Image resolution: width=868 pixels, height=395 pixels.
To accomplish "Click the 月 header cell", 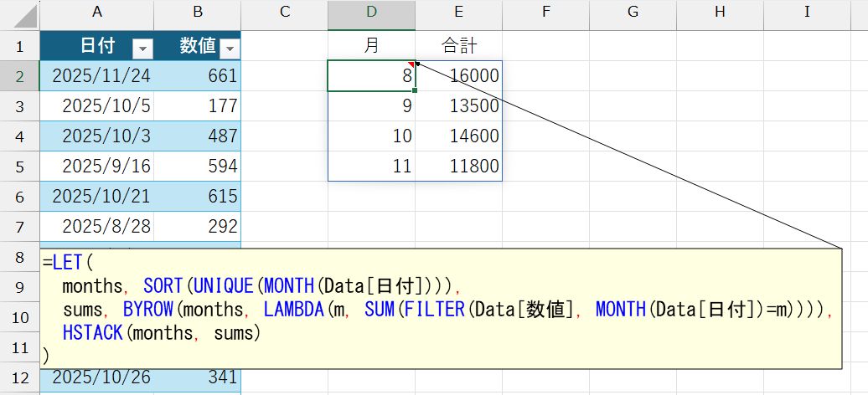I will pyautogui.click(x=371, y=45).
